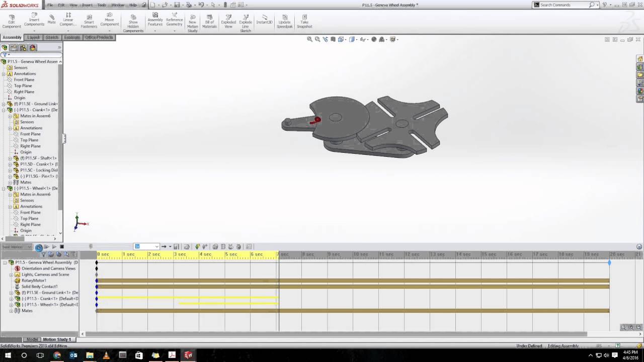
Task: Expand the FeatureManager panel chevron
Action: pyautogui.click(x=59, y=48)
